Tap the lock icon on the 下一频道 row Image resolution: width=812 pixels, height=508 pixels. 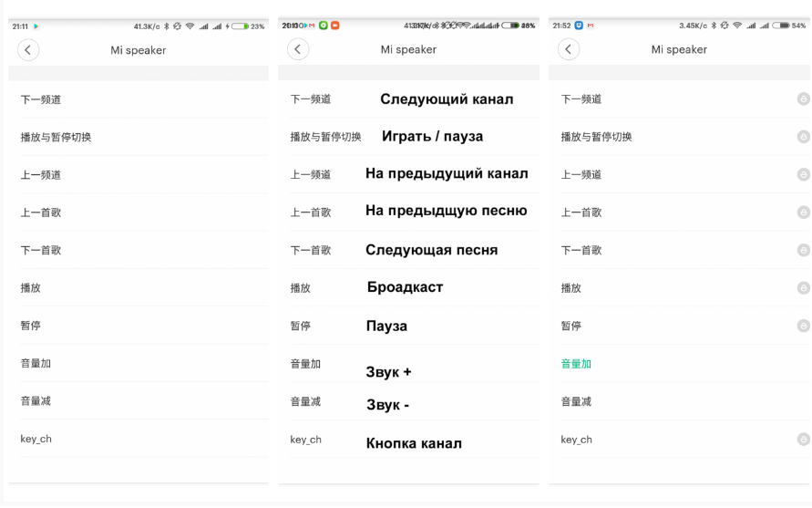803,99
